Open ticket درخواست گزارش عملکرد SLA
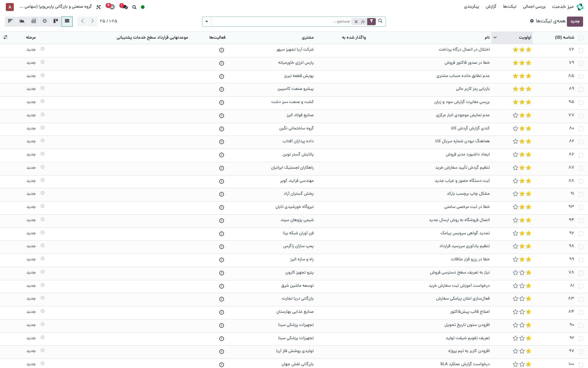This screenshot has height=368, width=588. [465, 364]
